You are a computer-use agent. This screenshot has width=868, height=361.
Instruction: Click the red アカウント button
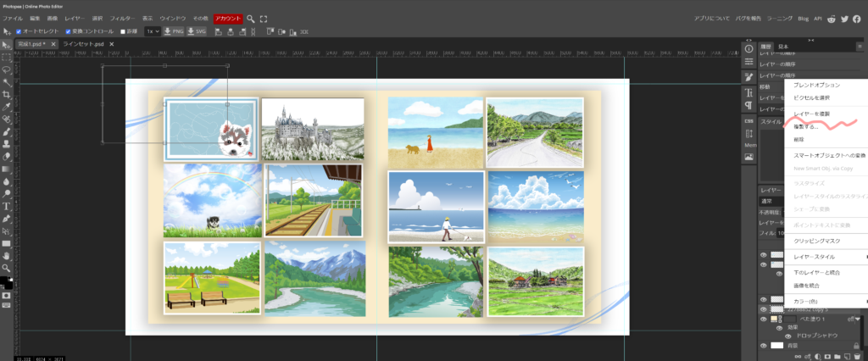pyautogui.click(x=226, y=18)
